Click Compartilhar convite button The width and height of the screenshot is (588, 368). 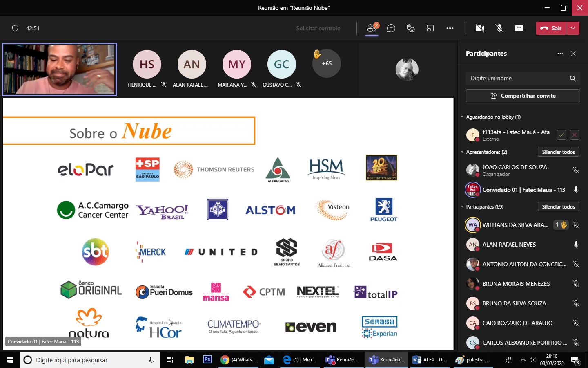[x=523, y=96]
